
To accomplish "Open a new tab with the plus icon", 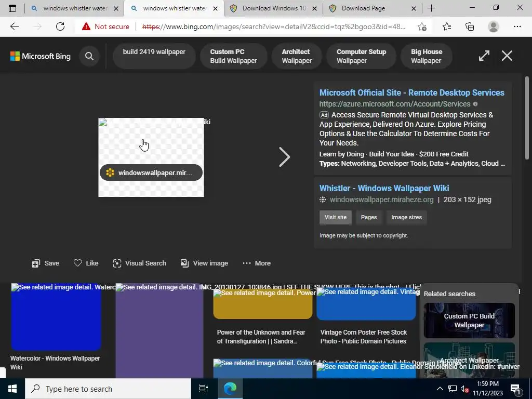I will [431, 8].
